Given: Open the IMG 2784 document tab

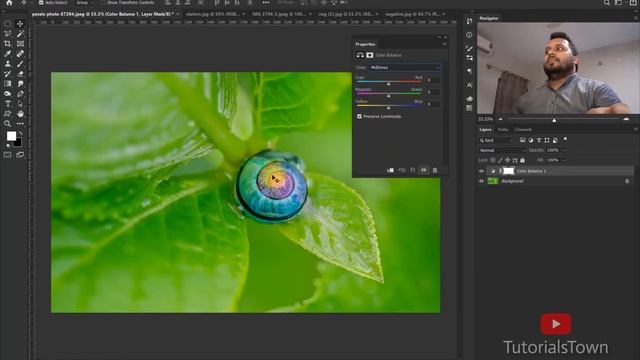Looking at the screenshot, I should (x=278, y=14).
